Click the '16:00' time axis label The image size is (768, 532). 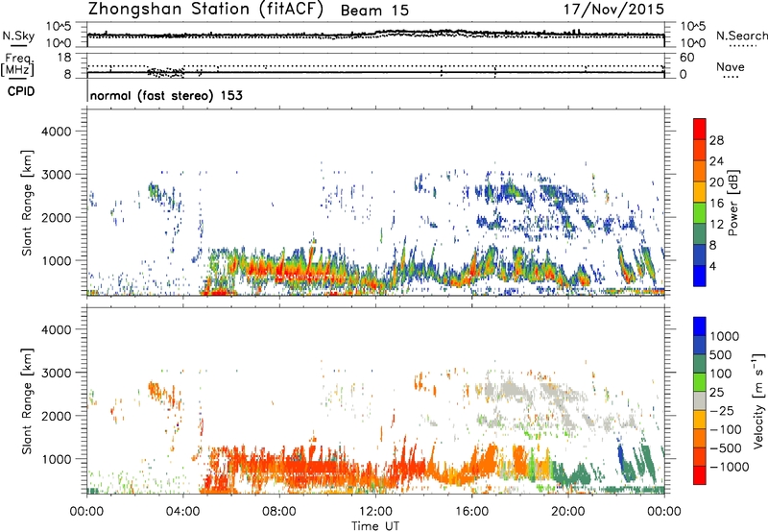(x=471, y=512)
